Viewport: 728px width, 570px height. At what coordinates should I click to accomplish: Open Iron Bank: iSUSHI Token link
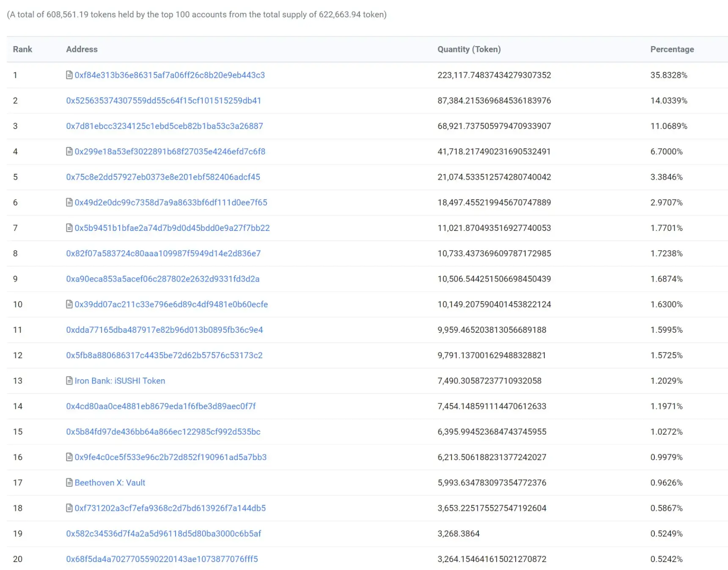point(120,381)
